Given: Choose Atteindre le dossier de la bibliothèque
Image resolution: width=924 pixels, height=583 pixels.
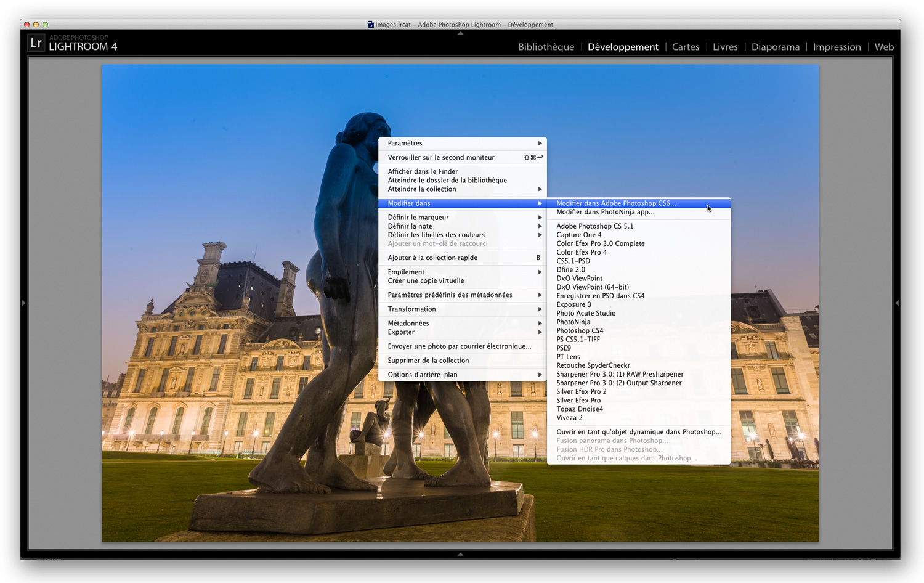Looking at the screenshot, I should pyautogui.click(x=463, y=180).
